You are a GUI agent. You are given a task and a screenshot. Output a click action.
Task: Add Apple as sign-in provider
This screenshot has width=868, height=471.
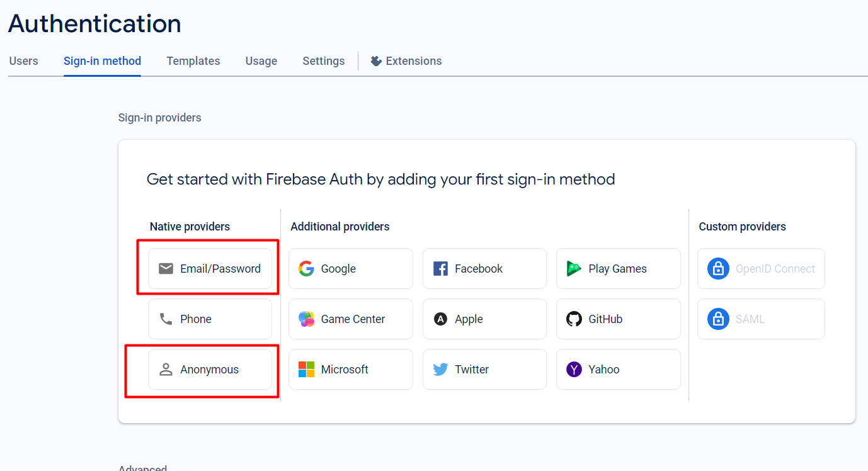(x=484, y=319)
